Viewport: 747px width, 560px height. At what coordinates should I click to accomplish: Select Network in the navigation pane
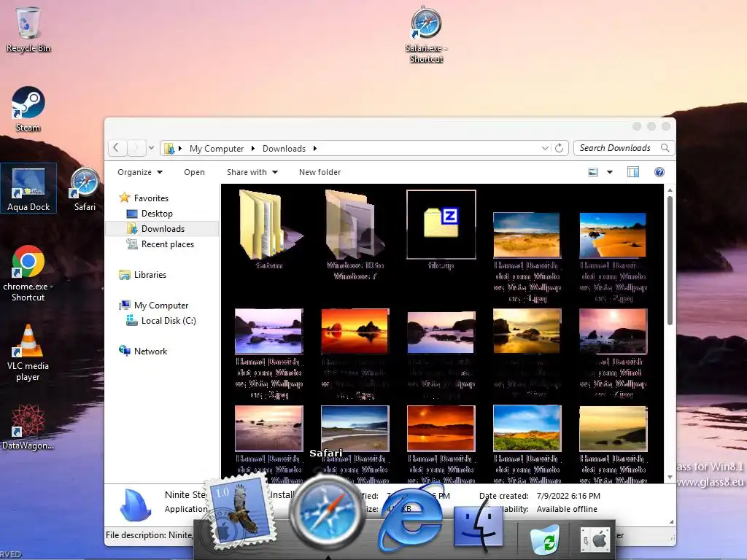pos(150,351)
